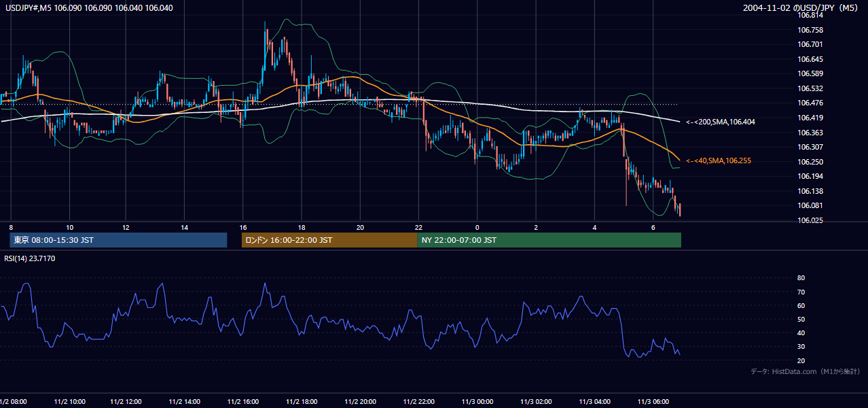Click the 11/2 22:00 time axis label
Viewport: 868px width, 408px height.
click(420, 402)
